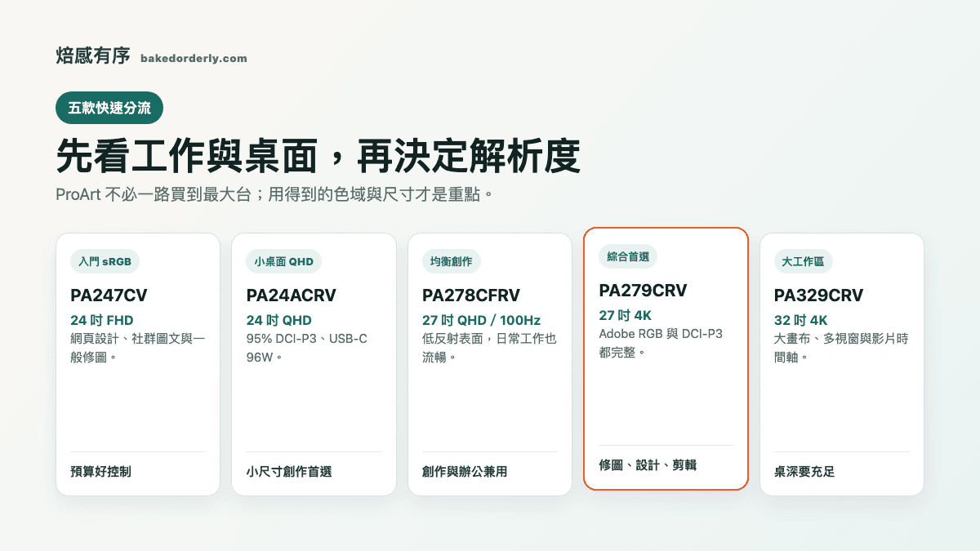Select the 綜合首選 tag
Screen dimensions: 980x551
tap(628, 256)
